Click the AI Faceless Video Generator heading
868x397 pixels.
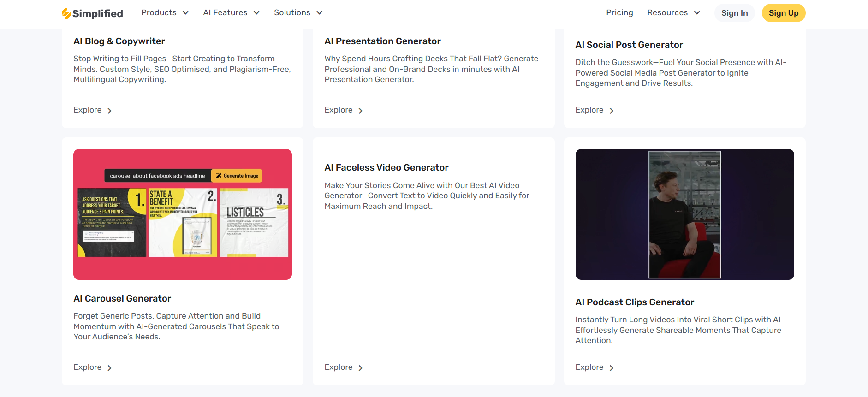386,167
